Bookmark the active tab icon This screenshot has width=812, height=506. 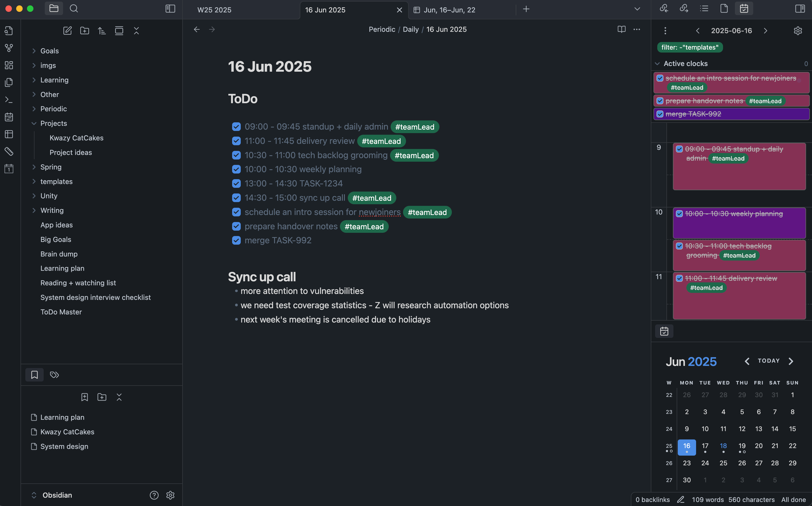(85, 397)
